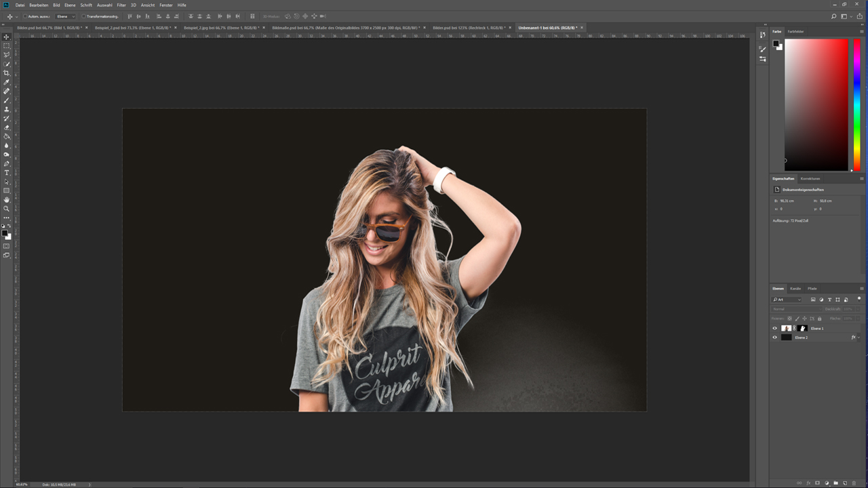Select the Rectangle shape tool
Screen dimensions: 868x488
(7, 190)
